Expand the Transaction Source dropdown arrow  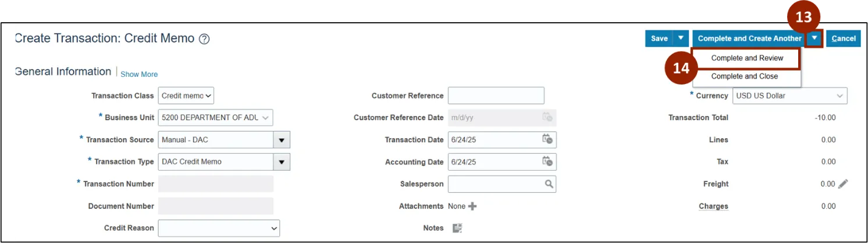pyautogui.click(x=282, y=140)
